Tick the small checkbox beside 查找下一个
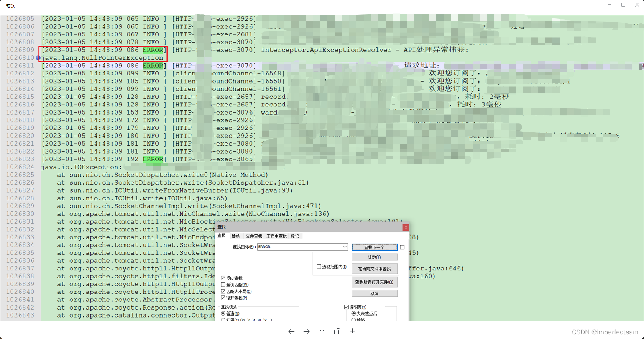The width and height of the screenshot is (644, 339). click(x=402, y=247)
